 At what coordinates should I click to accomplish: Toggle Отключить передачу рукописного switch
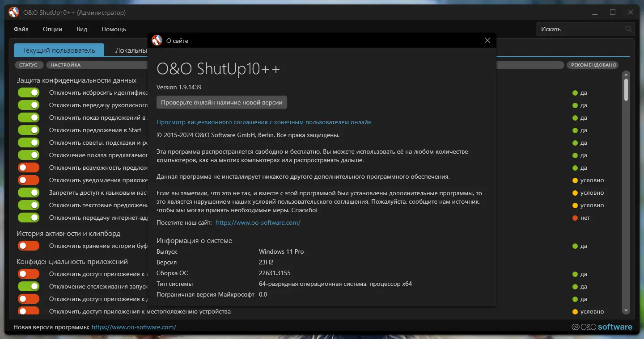[29, 105]
